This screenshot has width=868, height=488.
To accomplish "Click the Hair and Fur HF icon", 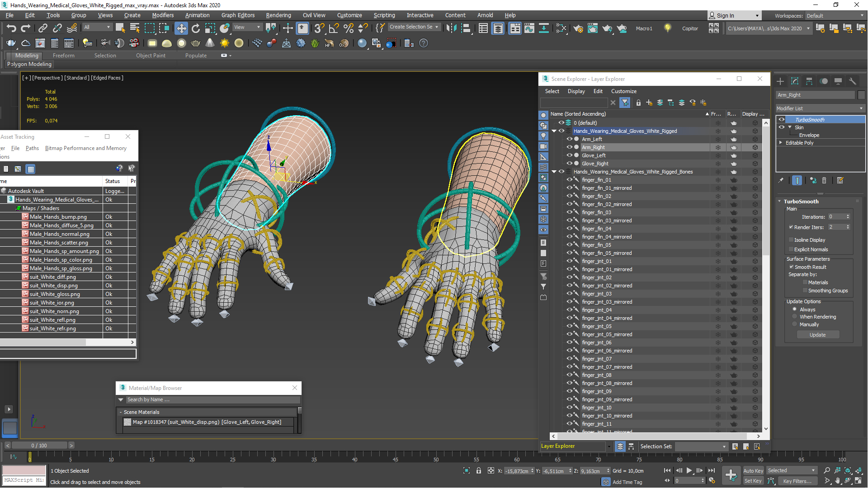I will pos(329,43).
